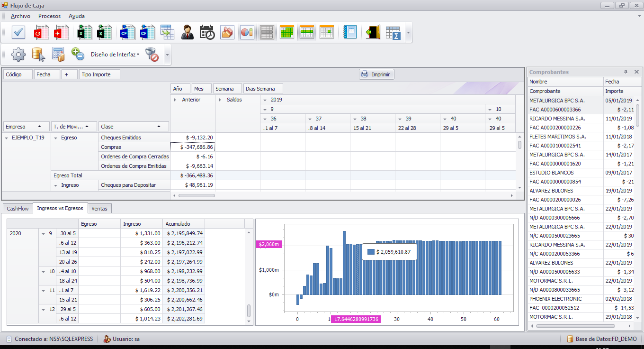Screen dimensions: 644x349
Task: Click the user icon beside Usuario: sa
Action: click(x=107, y=339)
